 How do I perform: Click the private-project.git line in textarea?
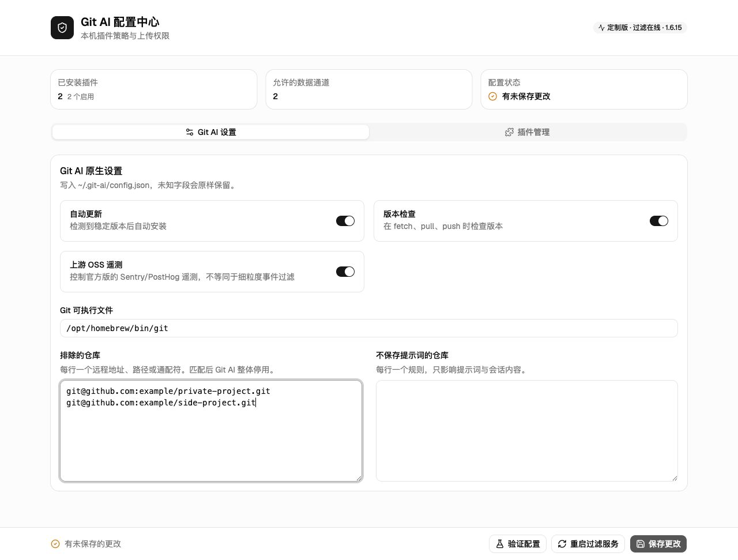[x=168, y=391]
